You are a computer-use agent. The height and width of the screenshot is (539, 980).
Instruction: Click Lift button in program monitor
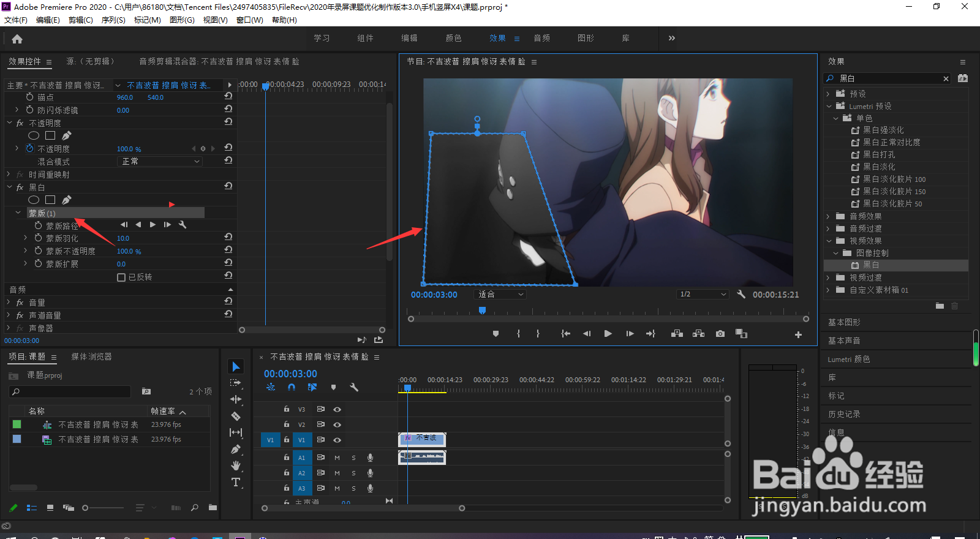[677, 334]
